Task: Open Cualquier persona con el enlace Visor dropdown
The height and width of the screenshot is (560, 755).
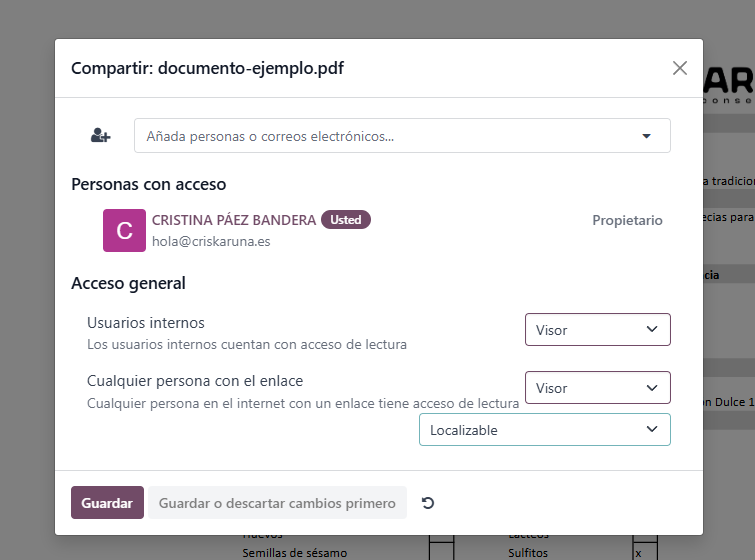Action: [x=597, y=388]
